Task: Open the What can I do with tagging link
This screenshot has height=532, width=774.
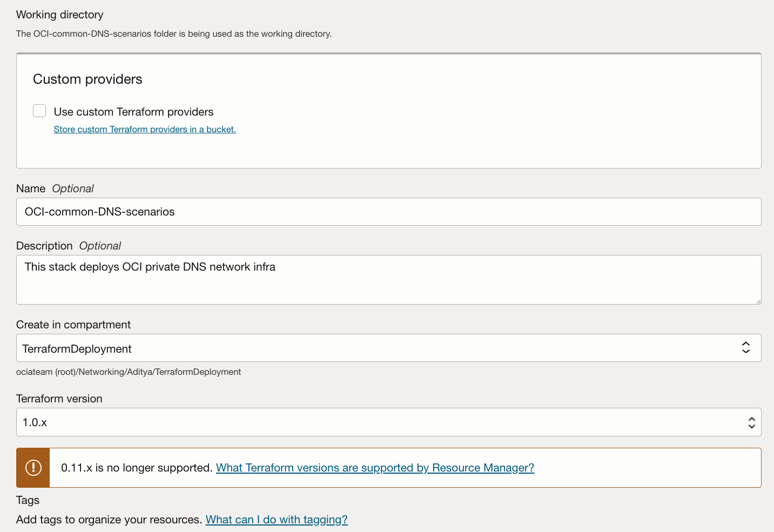Action: (x=277, y=520)
